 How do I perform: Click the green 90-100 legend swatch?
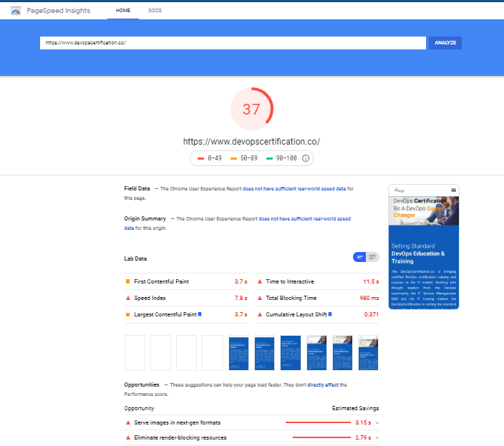pyautogui.click(x=269, y=158)
